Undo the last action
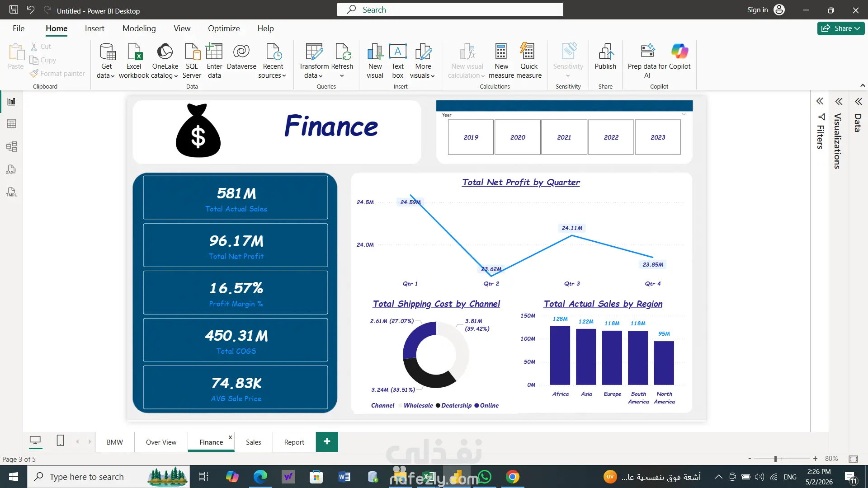The height and width of the screenshot is (488, 868). tap(31, 10)
